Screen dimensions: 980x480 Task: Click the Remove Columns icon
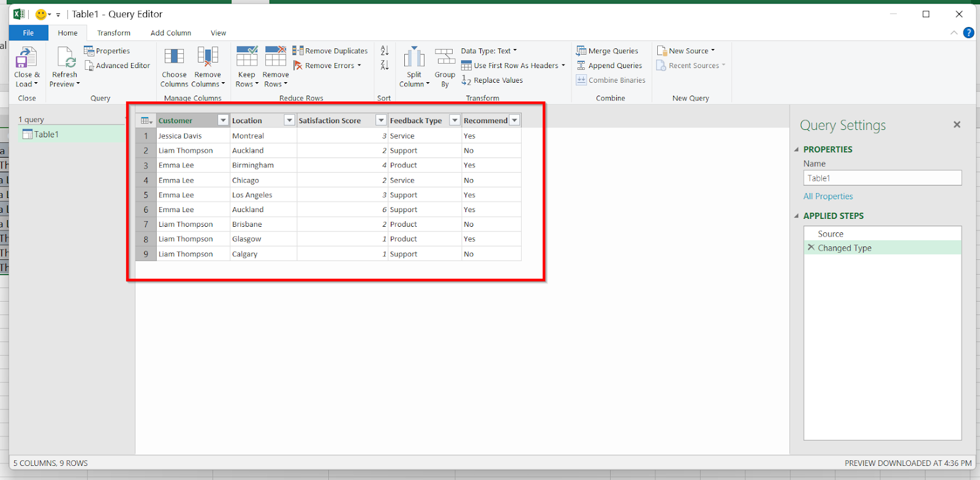coord(208,57)
